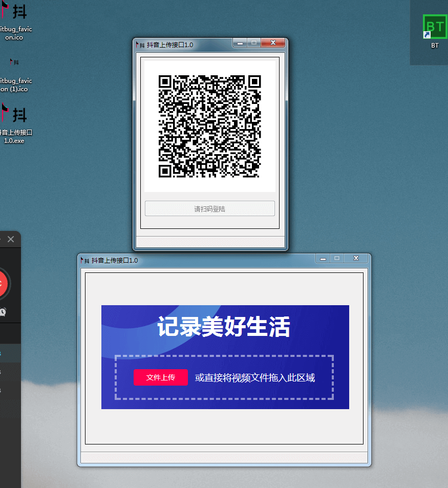Click the login QR code image
This screenshot has width=448, height=488.
[x=209, y=126]
